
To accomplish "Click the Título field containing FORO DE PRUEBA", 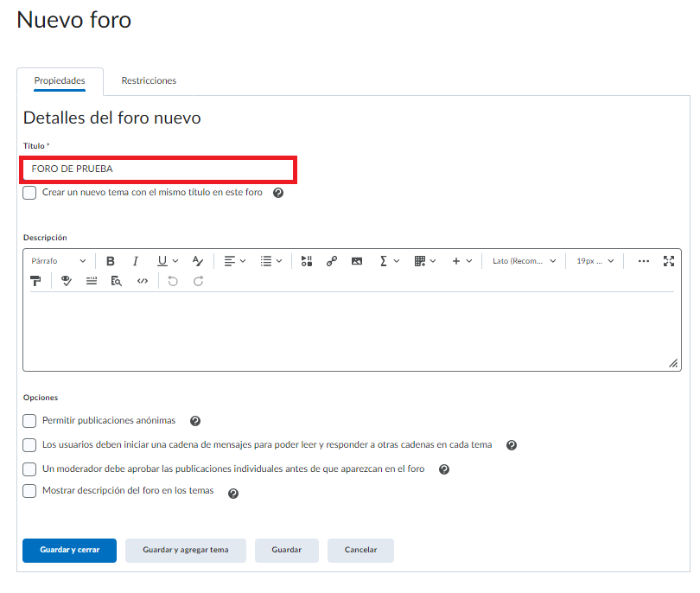I will pyautogui.click(x=159, y=169).
